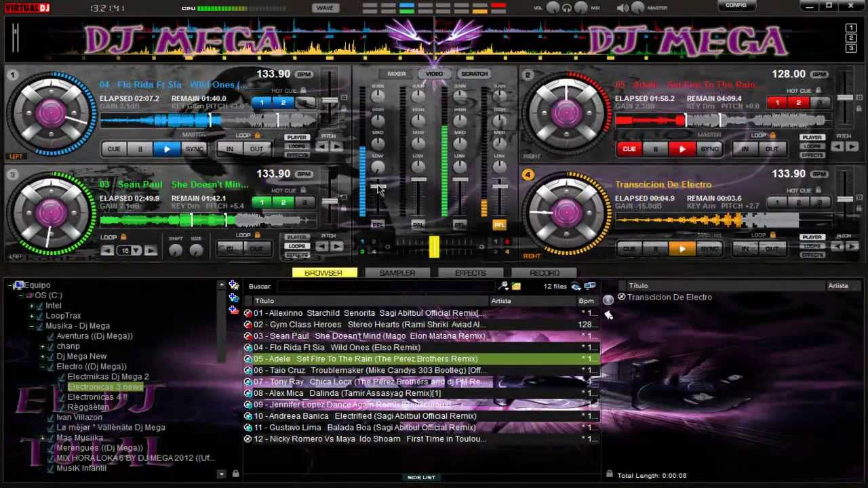Click the WAVE button in top bar
This screenshot has height=488, width=868.
325,8
